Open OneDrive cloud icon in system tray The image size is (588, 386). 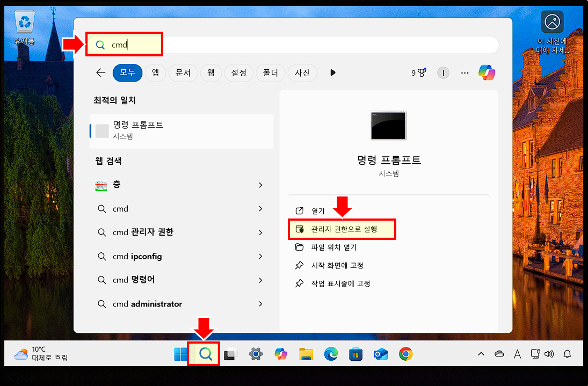(499, 354)
